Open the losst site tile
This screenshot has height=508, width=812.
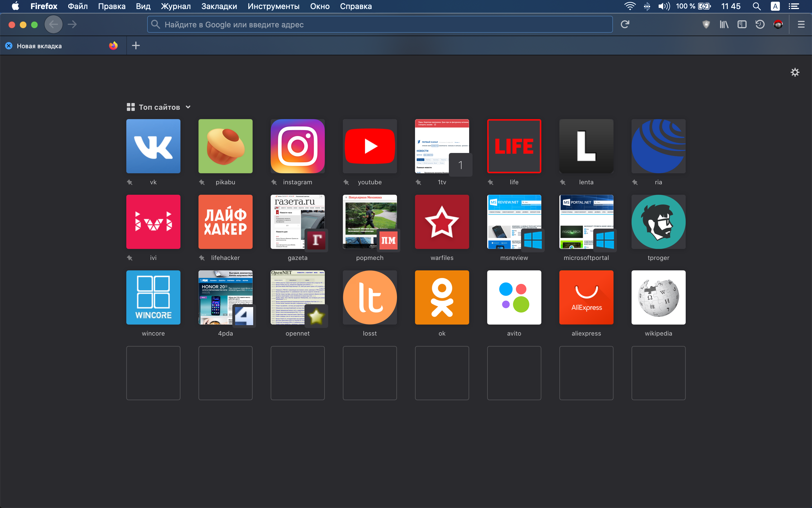369,297
